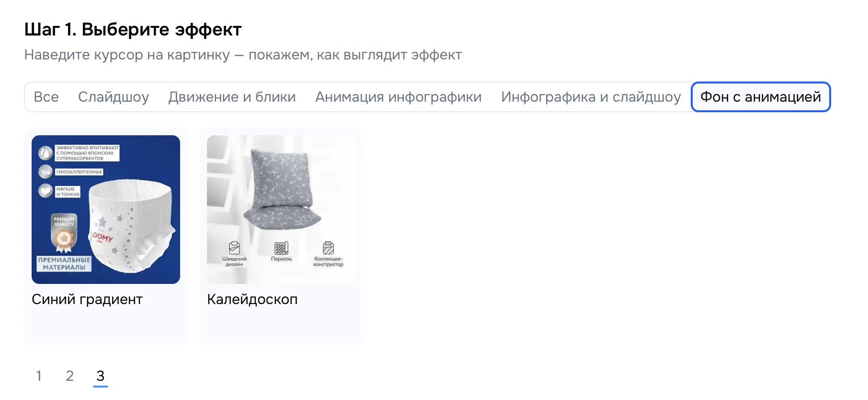Click the current page number 3
The width and height of the screenshot is (868, 400).
point(100,376)
